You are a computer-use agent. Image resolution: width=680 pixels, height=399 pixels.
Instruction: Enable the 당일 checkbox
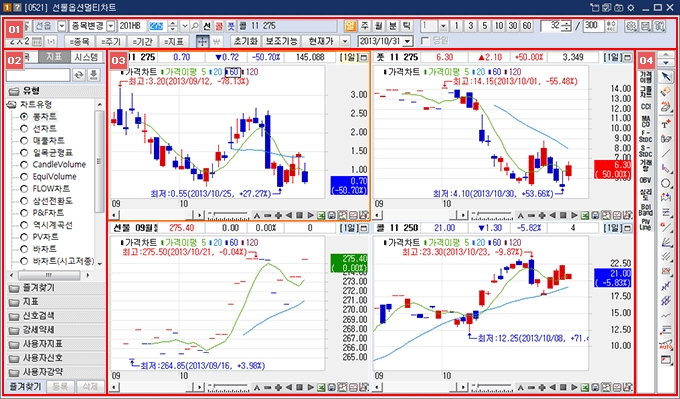426,41
